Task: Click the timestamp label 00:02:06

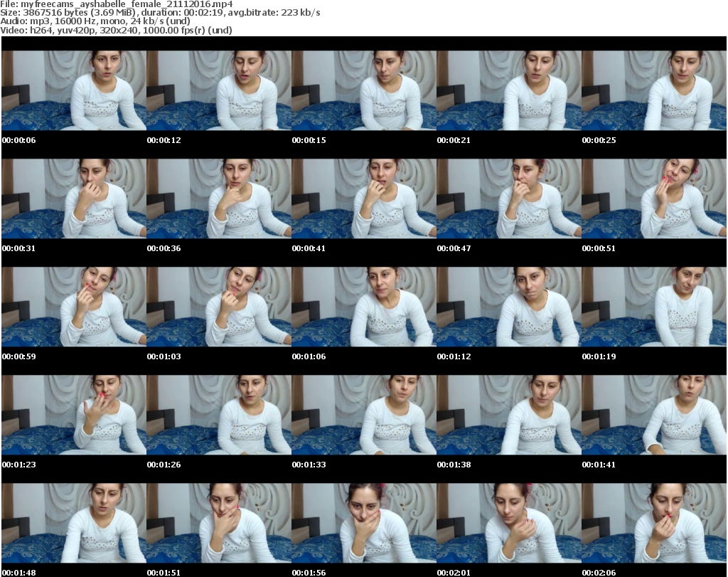Action: [x=599, y=573]
